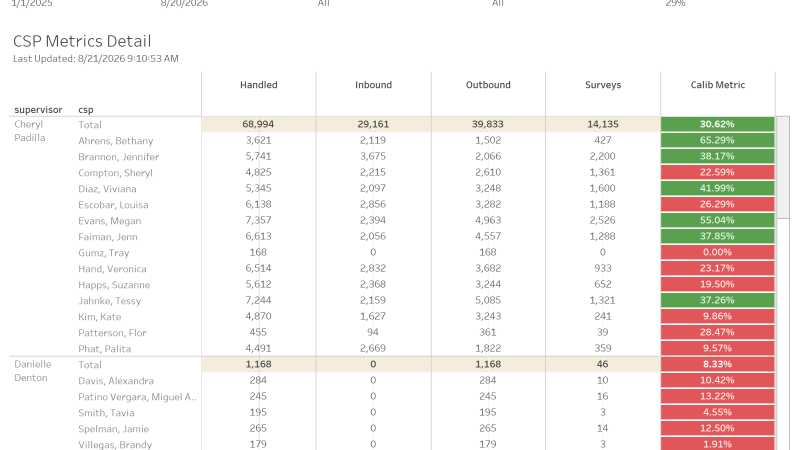Select csp row Escobar, Louisa
This screenshot has width=800, height=450.
coord(113,205)
